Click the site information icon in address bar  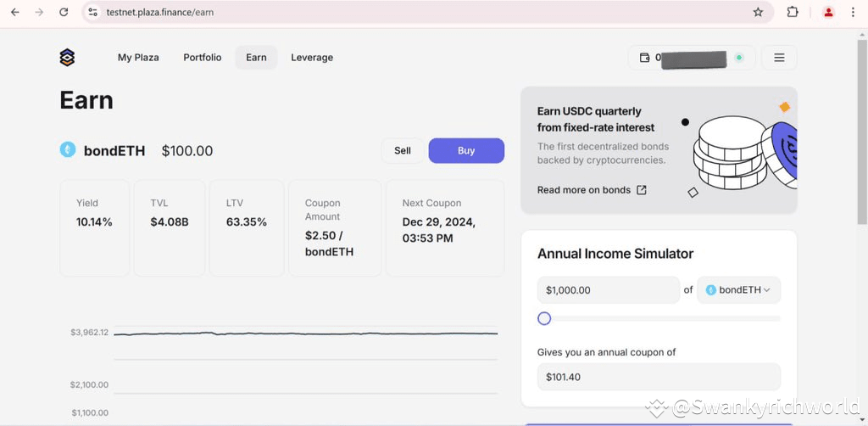(x=92, y=12)
